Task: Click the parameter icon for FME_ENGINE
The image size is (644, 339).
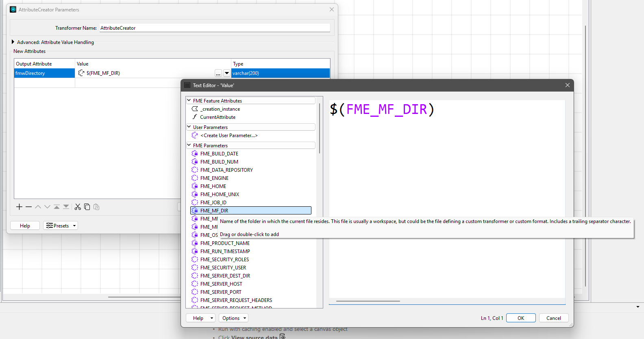Action: [x=195, y=178]
